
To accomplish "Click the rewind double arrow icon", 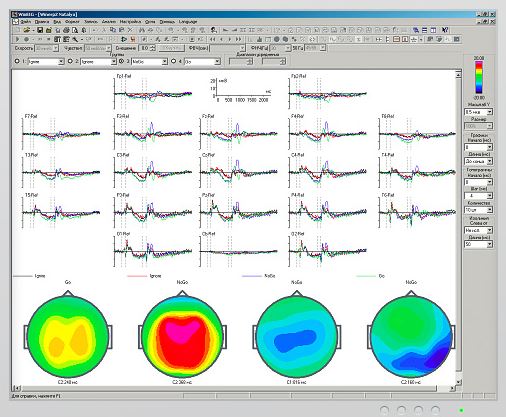I will [213, 39].
